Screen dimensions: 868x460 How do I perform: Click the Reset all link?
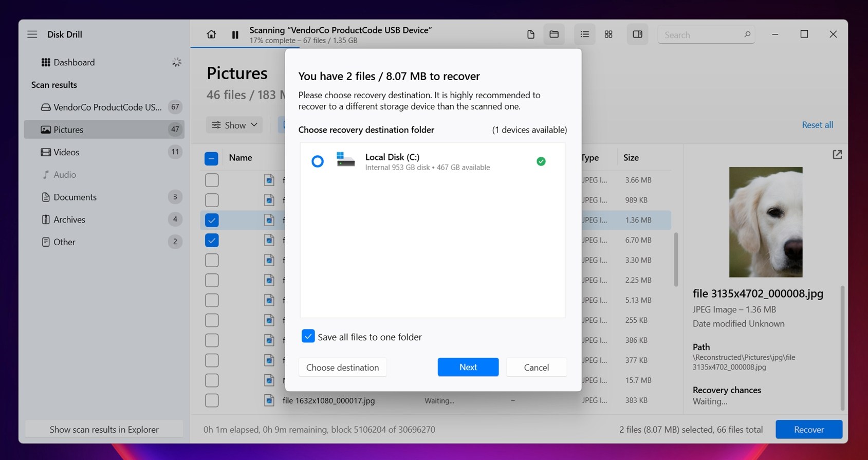[x=817, y=125]
